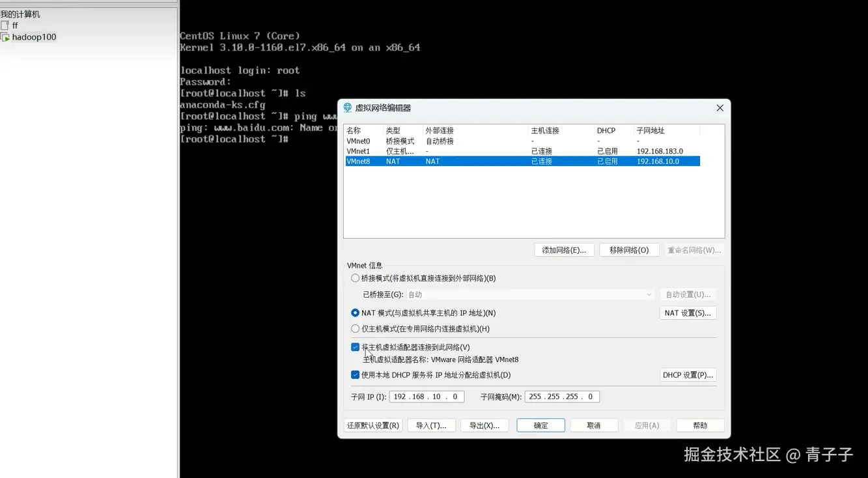
Task: Toggle 将主机虚拟适配器连接到此网络 checkbox
Action: click(355, 347)
